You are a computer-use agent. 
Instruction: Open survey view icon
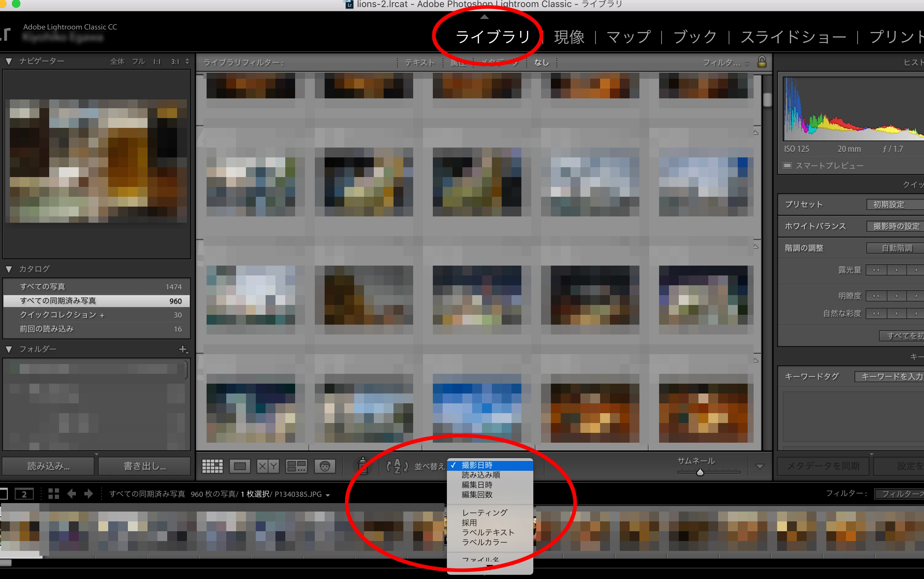pyautogui.click(x=296, y=466)
